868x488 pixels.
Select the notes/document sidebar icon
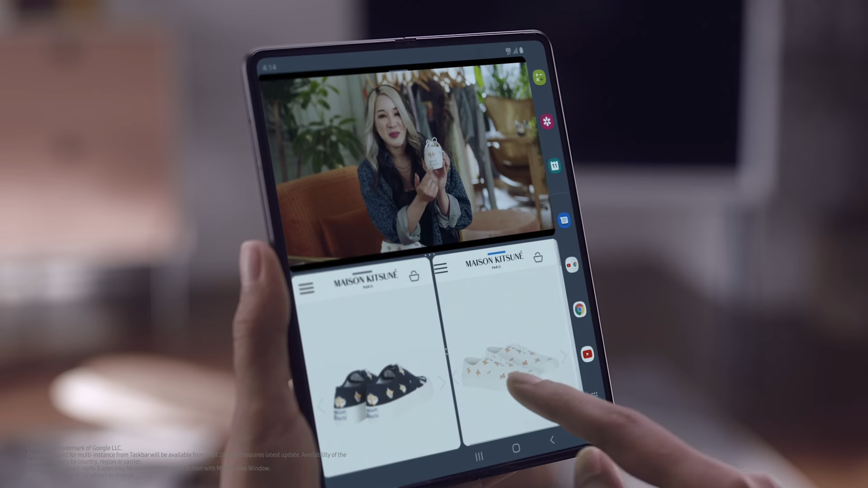(562, 220)
